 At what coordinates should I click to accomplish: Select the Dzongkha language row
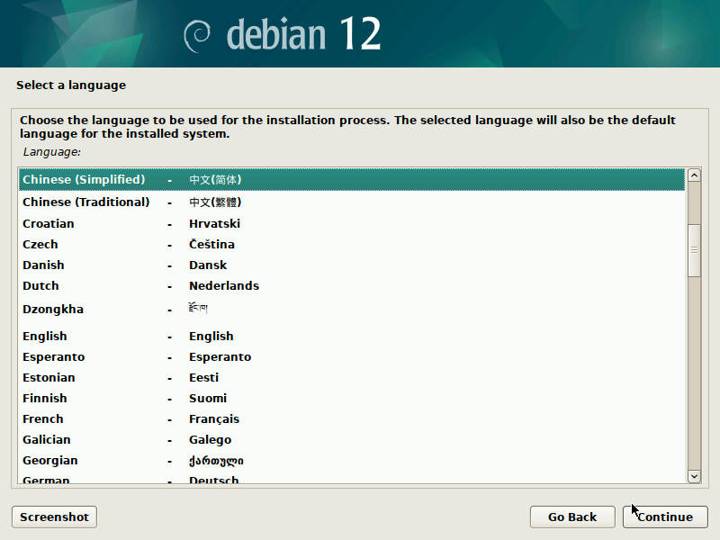pyautogui.click(x=53, y=310)
